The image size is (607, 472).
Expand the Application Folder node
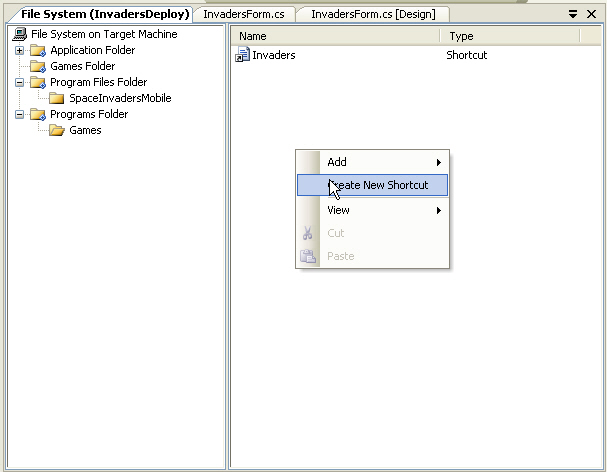19,50
